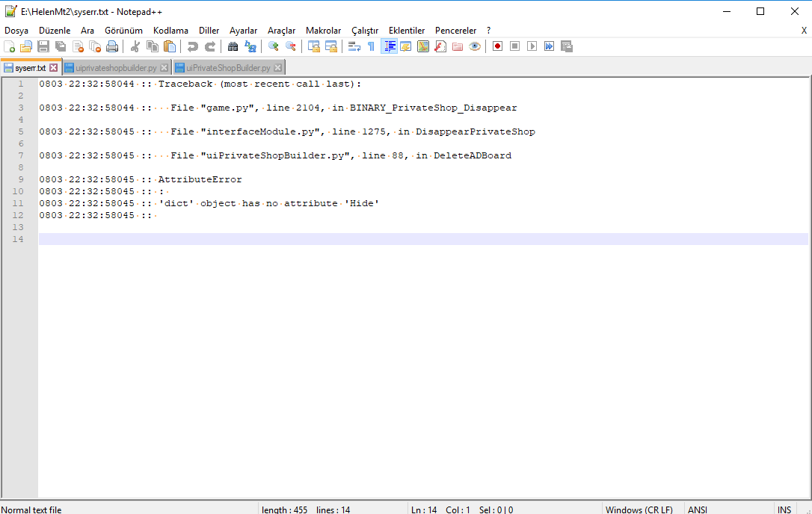812x514 pixels.
Task: Undo the last action
Action: [x=193, y=46]
